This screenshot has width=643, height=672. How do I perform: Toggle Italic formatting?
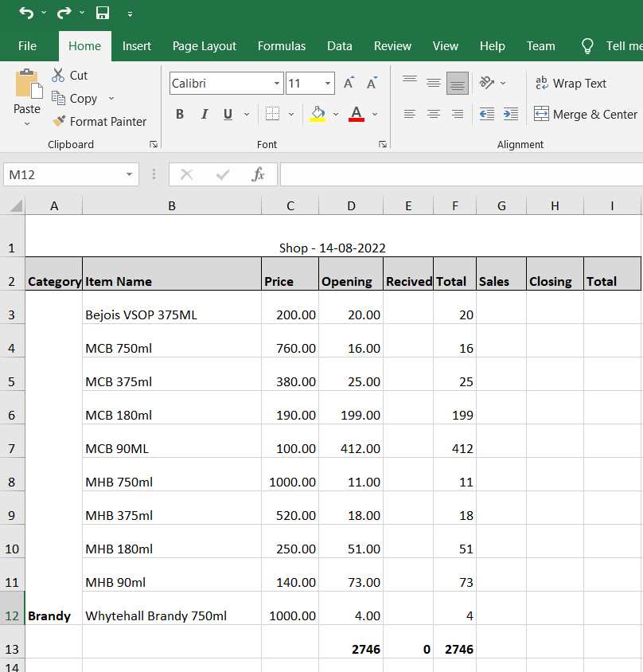pyautogui.click(x=204, y=114)
